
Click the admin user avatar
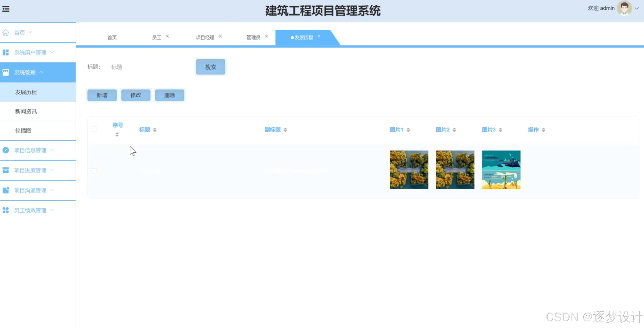(x=624, y=8)
